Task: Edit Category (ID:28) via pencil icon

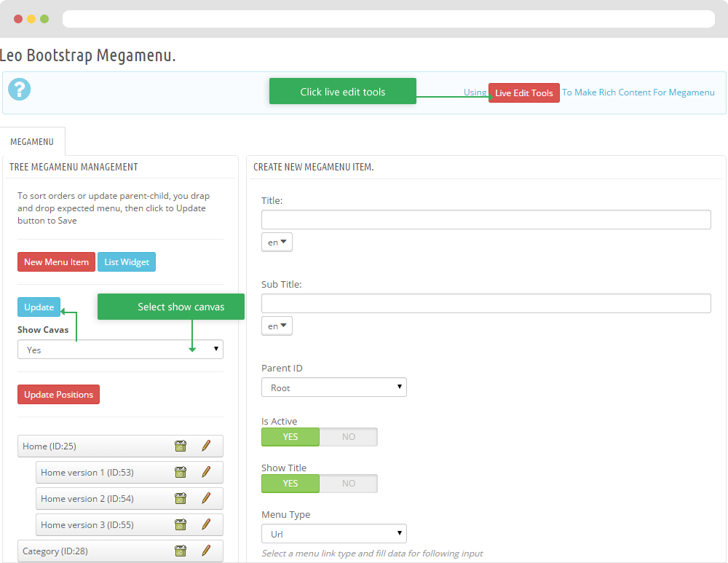Action: coord(206,551)
